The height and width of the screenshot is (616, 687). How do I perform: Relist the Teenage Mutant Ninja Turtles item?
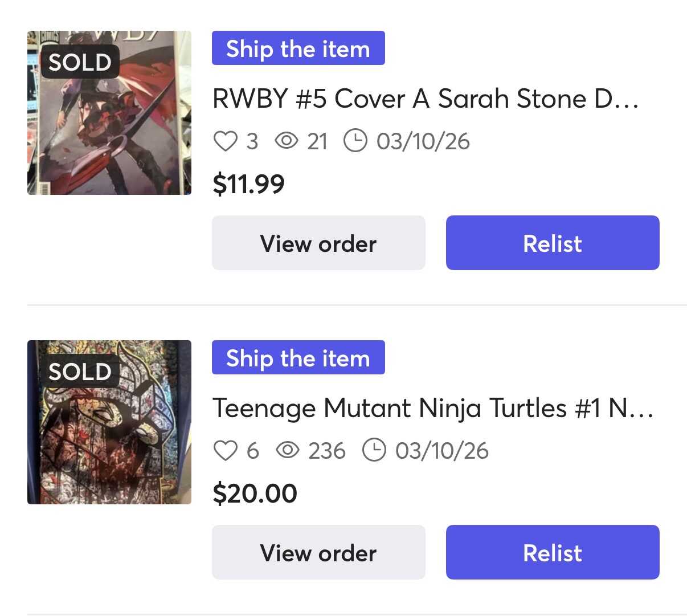pyautogui.click(x=553, y=552)
